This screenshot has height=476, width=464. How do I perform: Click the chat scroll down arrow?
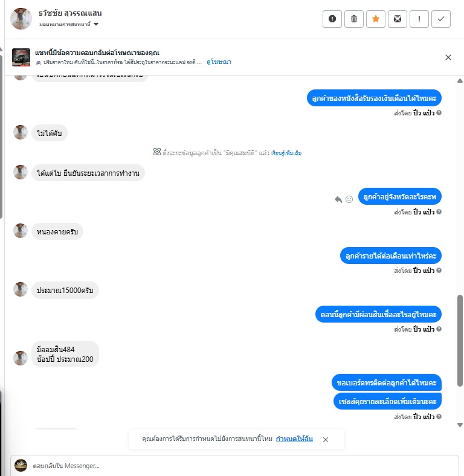pos(460,425)
